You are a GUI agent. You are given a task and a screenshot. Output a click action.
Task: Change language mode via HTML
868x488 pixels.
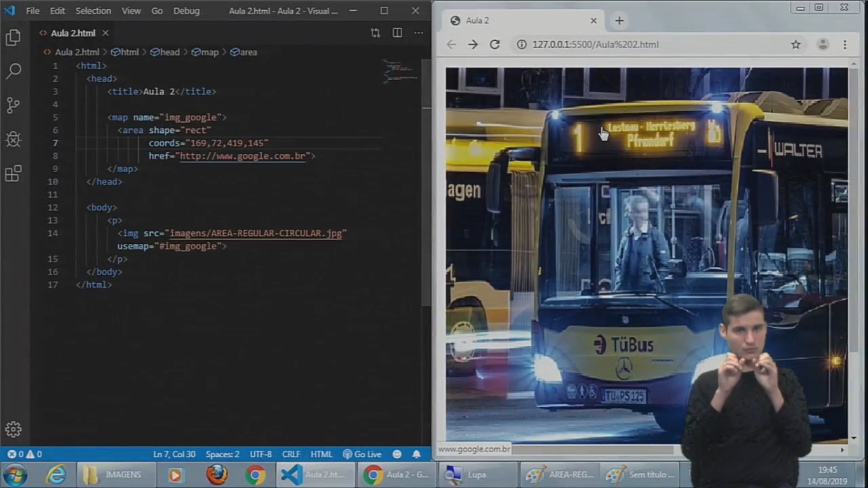pos(322,454)
